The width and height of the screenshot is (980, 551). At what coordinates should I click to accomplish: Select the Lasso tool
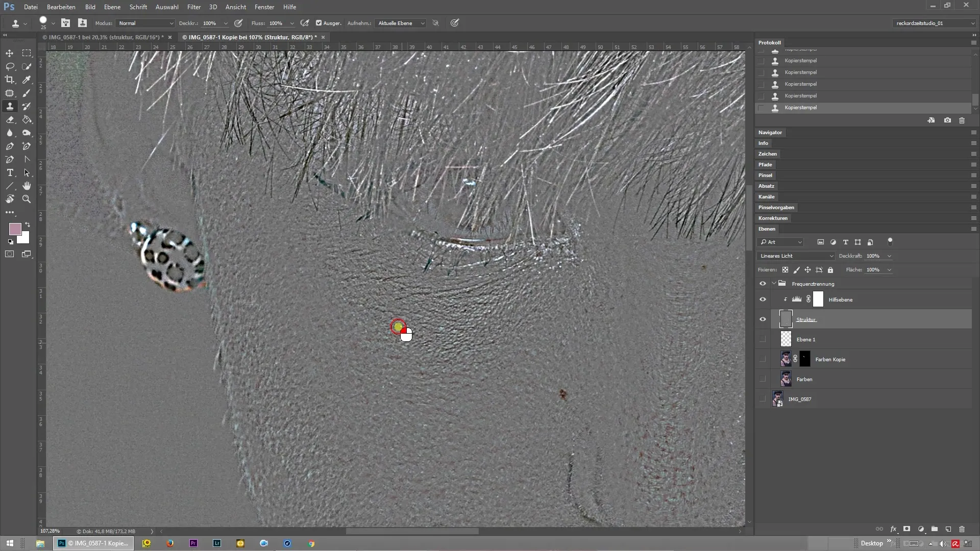point(10,66)
